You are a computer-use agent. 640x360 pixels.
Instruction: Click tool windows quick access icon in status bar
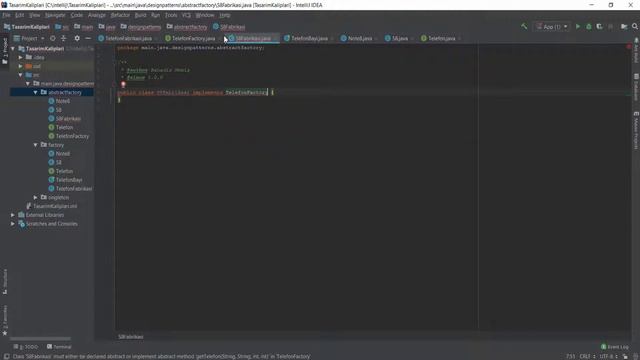[x=7, y=356]
